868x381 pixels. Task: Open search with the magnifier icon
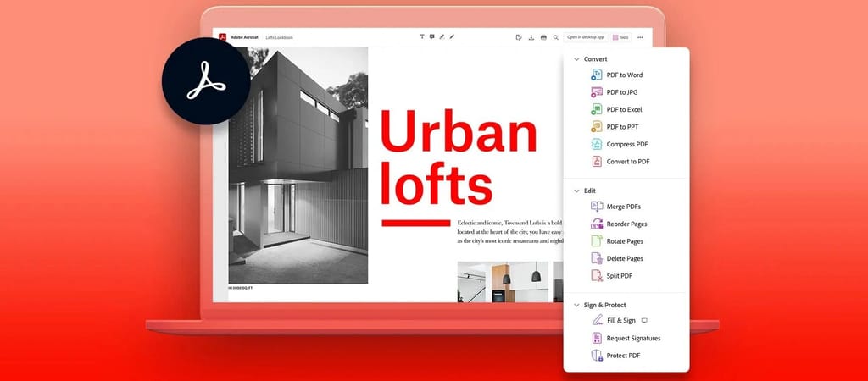pyautogui.click(x=556, y=37)
